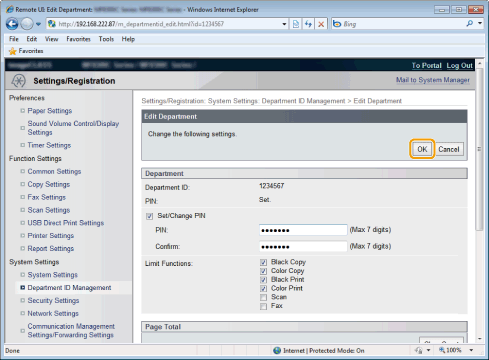Uncheck the Color Copy checkbox
This screenshot has width=489, height=360.
tap(263, 271)
